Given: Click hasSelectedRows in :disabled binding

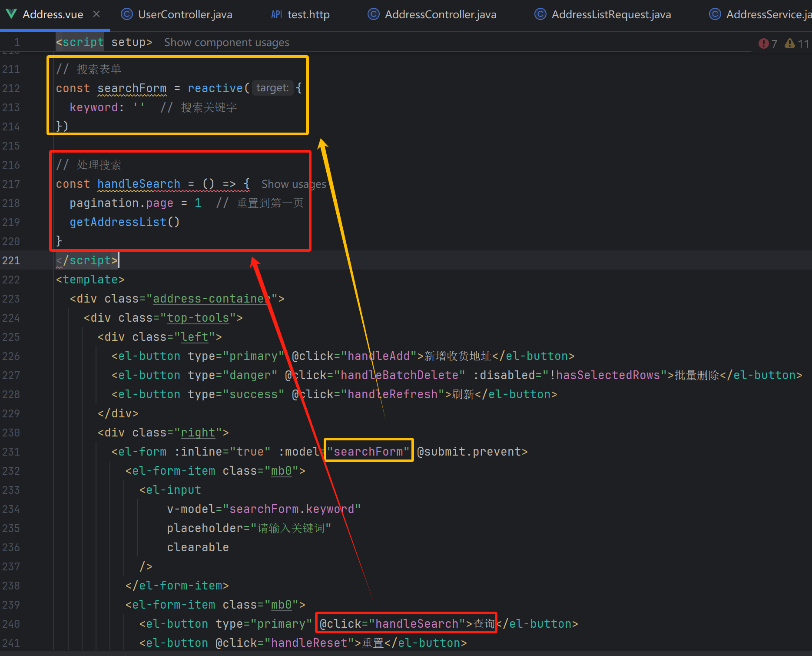Looking at the screenshot, I should [608, 375].
